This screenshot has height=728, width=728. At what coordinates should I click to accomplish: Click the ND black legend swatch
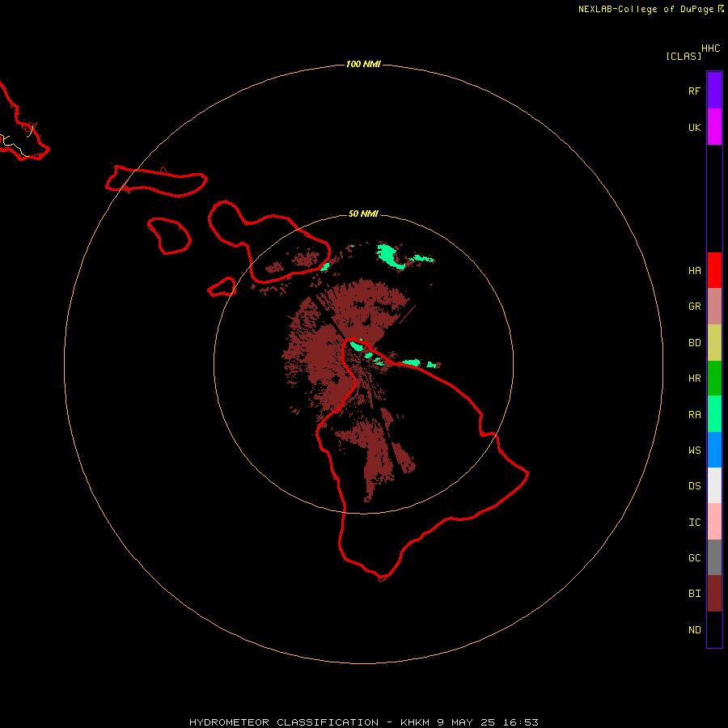[714, 629]
